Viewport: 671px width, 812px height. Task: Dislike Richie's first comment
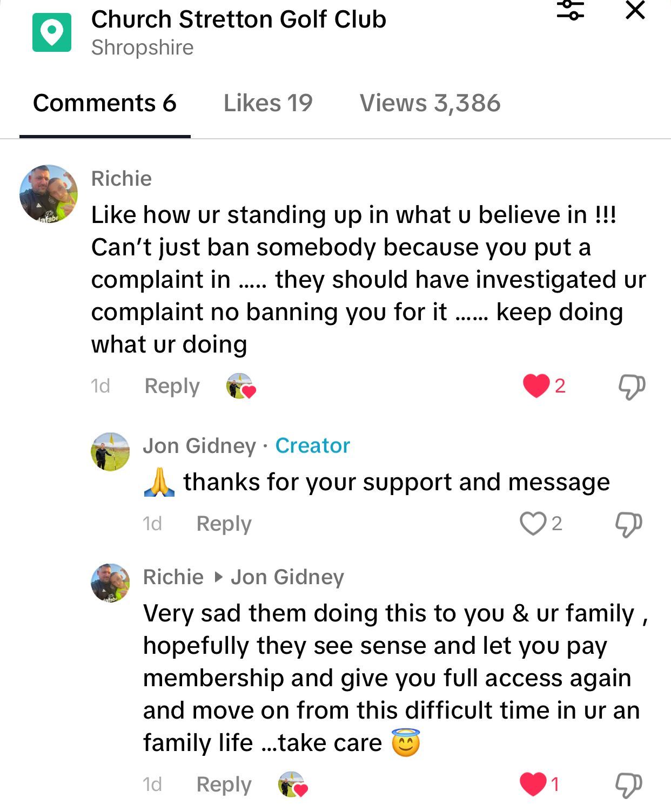pos(631,387)
